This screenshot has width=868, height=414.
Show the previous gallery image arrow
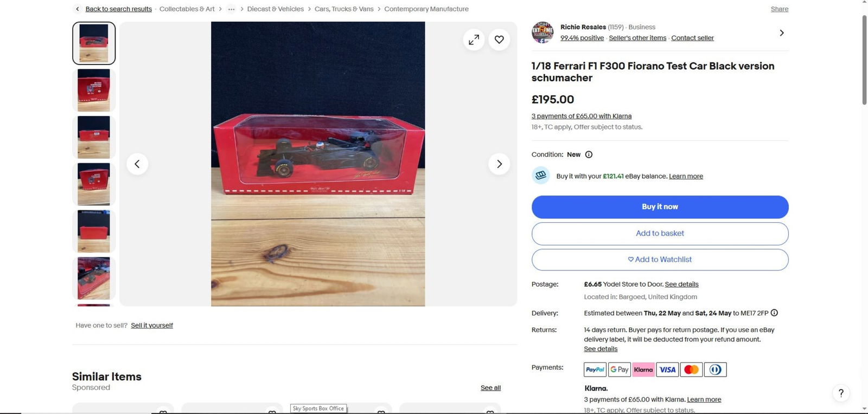pos(137,164)
